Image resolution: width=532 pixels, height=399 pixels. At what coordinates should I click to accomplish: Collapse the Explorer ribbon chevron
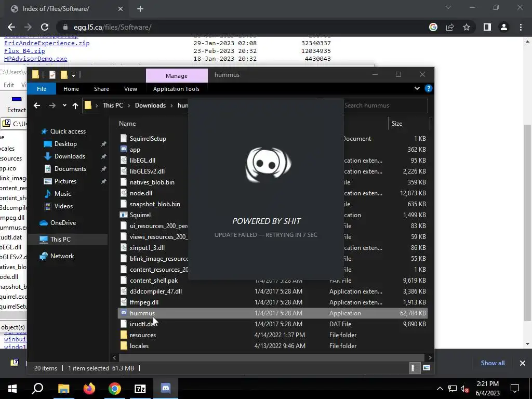(x=417, y=88)
